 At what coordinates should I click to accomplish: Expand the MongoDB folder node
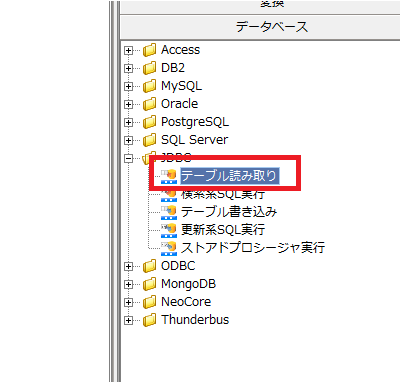[x=128, y=285]
